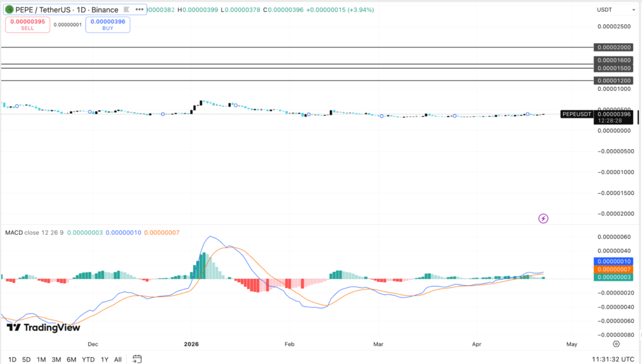Click the 2026 label on the time axis

point(191,344)
